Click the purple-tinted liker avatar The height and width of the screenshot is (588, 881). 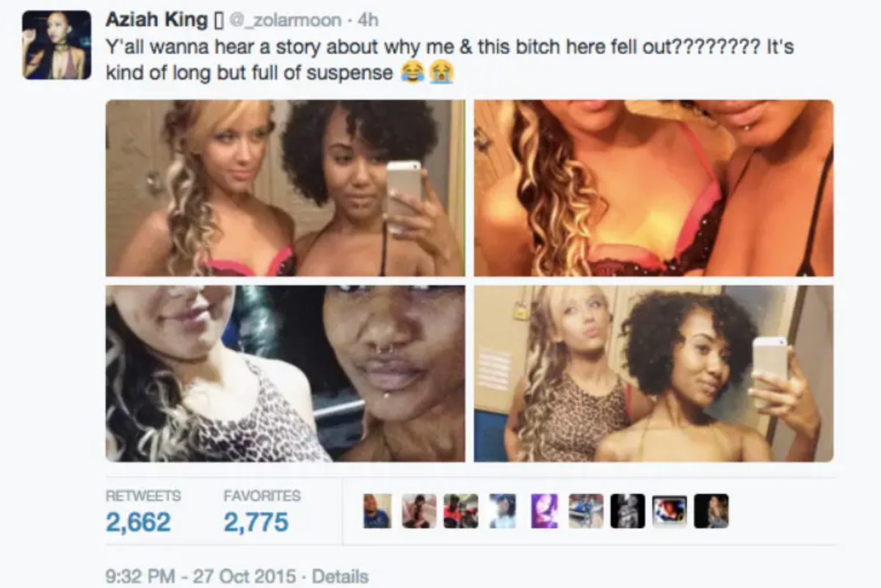[x=545, y=511]
